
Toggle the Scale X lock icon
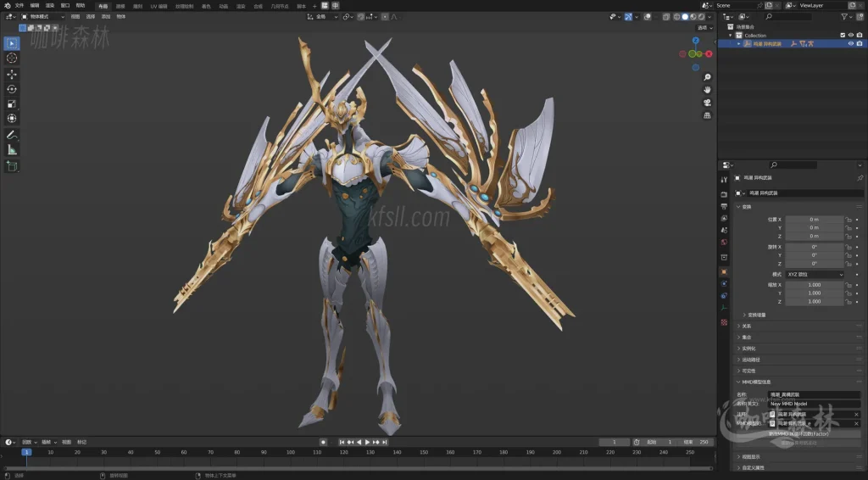(x=848, y=285)
